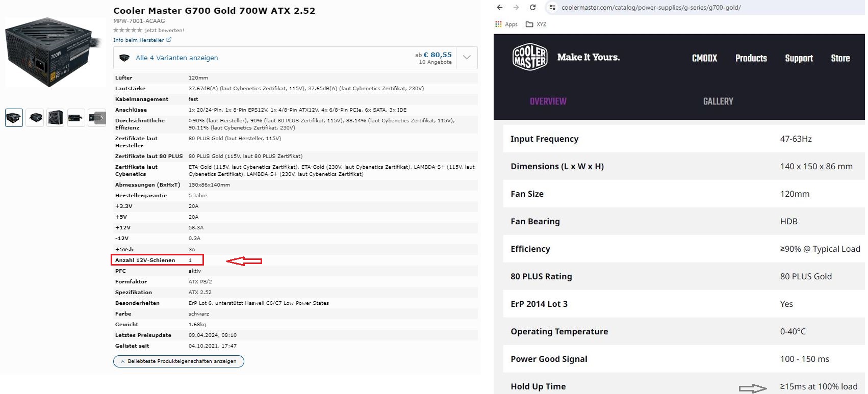Click jetzt bewerten link
This screenshot has width=868, height=394.
164,30
